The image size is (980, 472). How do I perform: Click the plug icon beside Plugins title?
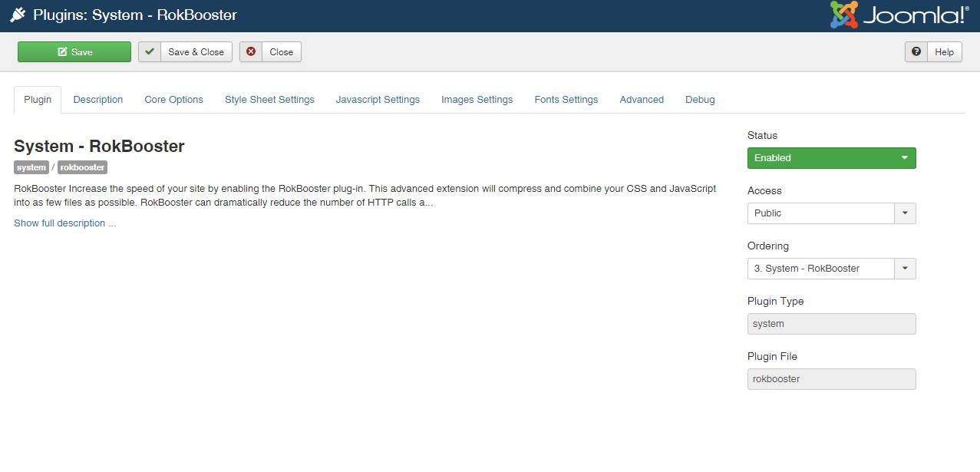(x=18, y=15)
